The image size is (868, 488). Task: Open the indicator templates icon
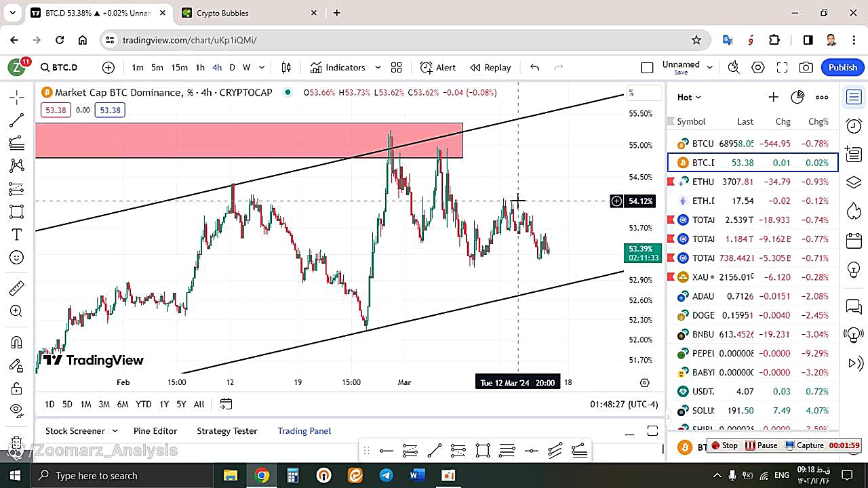coord(397,67)
